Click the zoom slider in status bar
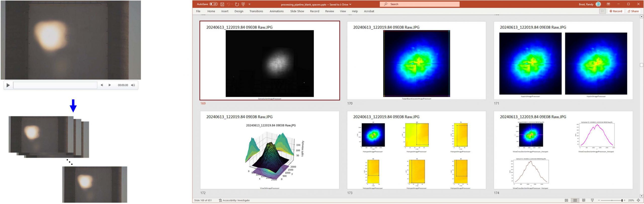Screen dimensions: 644x204 click(x=612, y=200)
